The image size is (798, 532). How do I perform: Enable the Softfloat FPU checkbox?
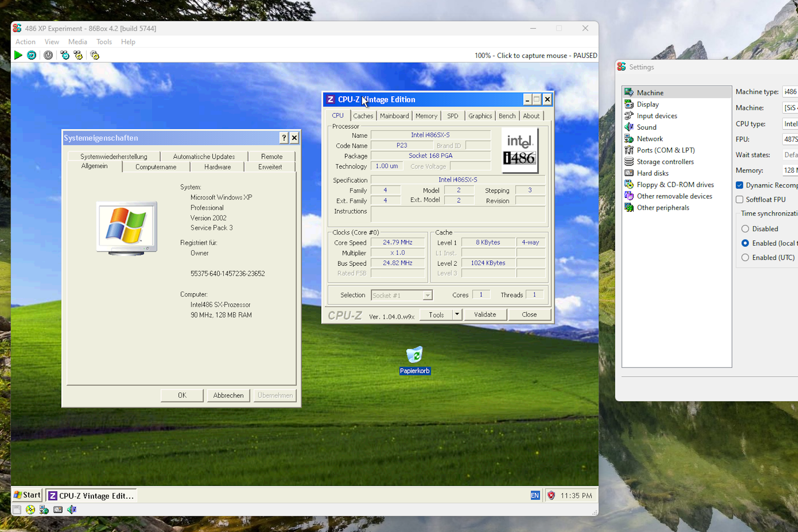[740, 199]
